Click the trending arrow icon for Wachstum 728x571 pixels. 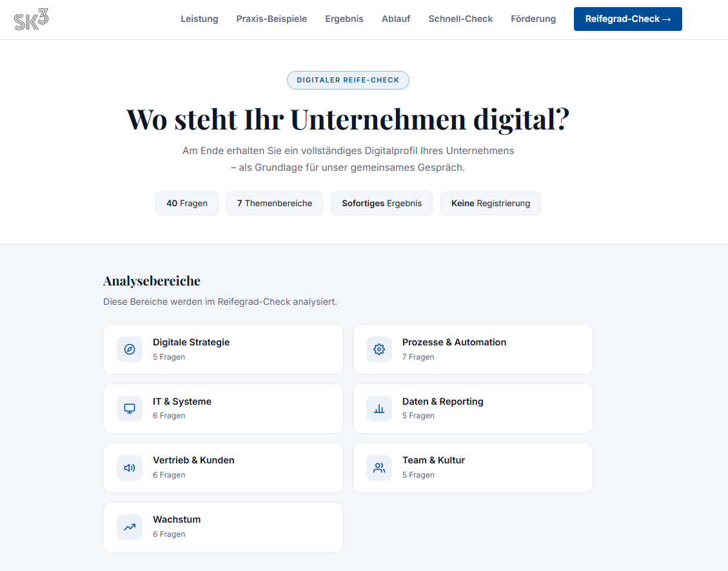[x=130, y=527]
